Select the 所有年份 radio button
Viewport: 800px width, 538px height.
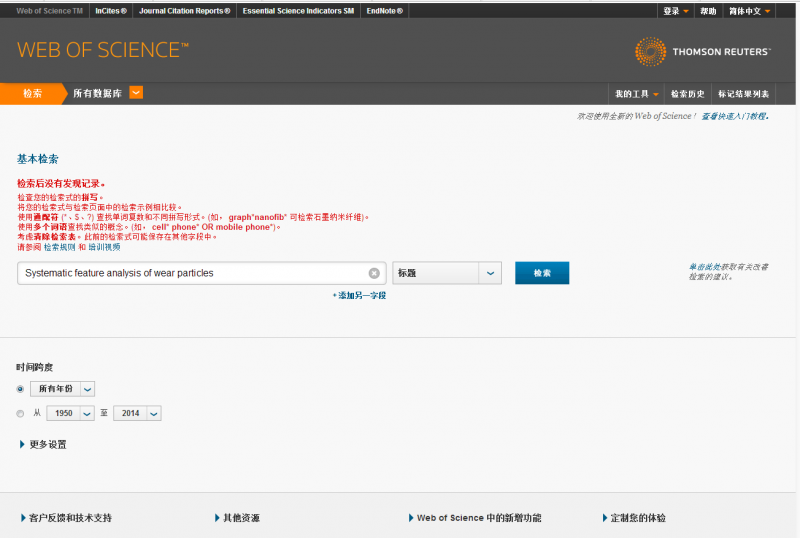pyautogui.click(x=20, y=389)
